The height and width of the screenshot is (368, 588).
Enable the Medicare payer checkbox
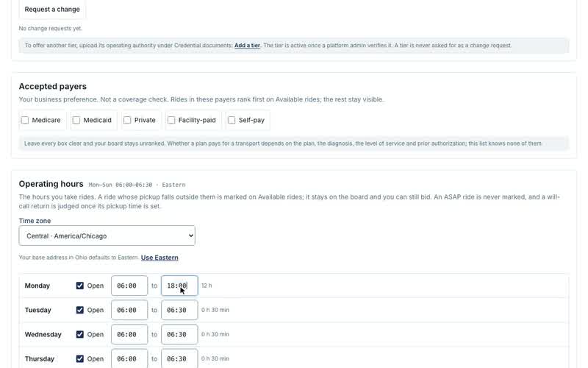click(x=25, y=120)
